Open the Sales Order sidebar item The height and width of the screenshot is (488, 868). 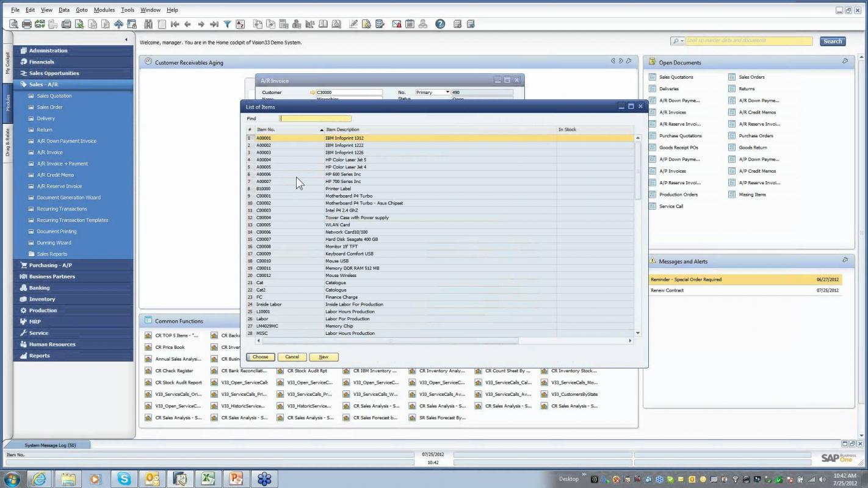point(50,107)
